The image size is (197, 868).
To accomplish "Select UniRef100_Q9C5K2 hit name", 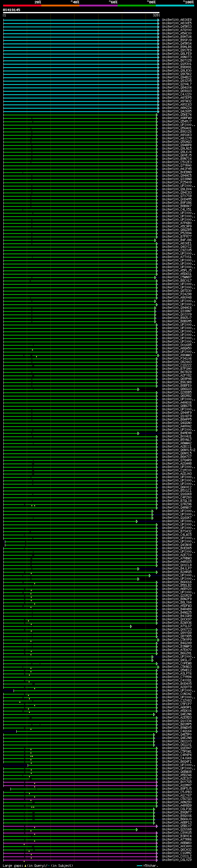I will (177, 74).
